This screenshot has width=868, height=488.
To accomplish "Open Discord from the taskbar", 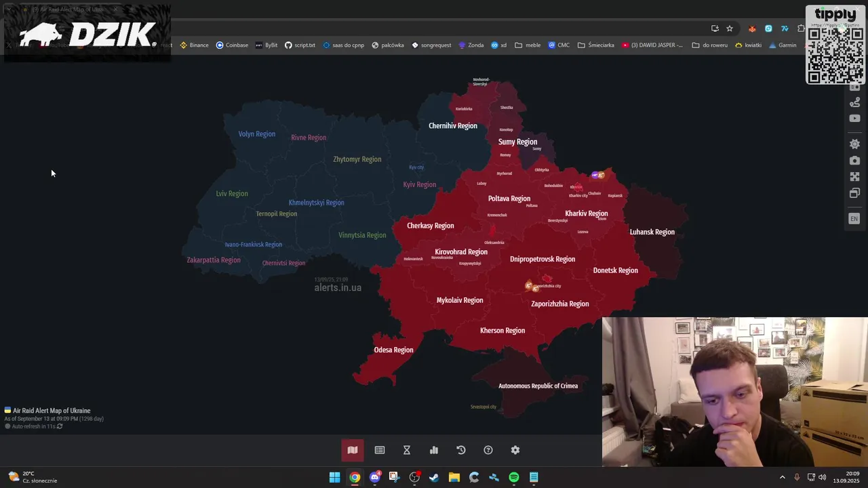I will pos(374,477).
